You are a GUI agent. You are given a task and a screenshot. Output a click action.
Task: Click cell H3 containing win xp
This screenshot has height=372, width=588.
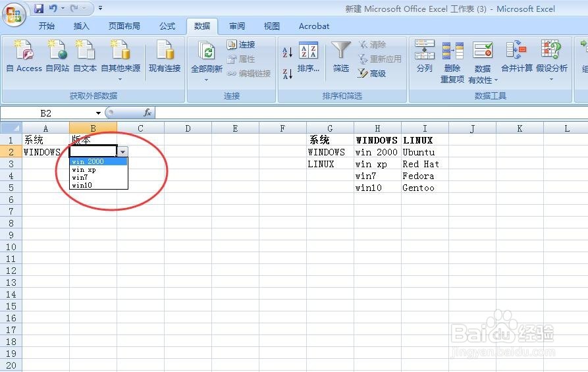tap(377, 164)
